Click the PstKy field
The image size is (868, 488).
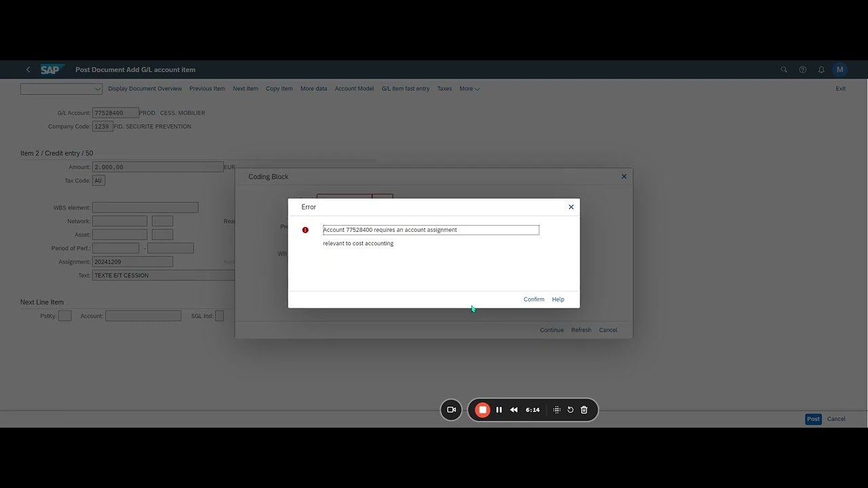pos(64,316)
